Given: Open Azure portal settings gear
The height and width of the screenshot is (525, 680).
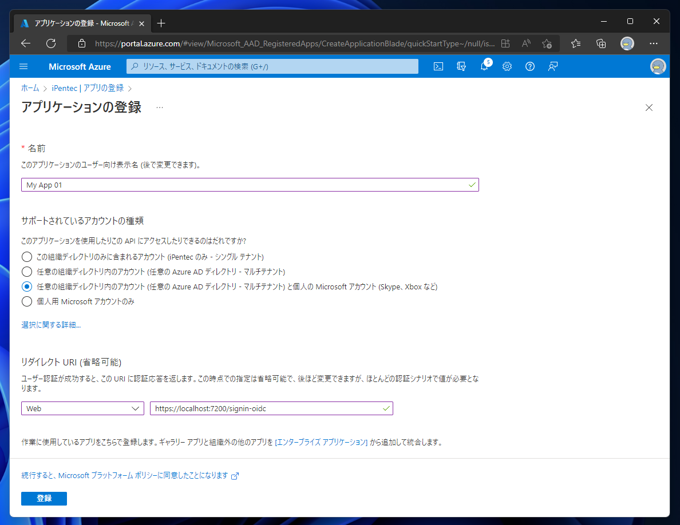Looking at the screenshot, I should [507, 66].
